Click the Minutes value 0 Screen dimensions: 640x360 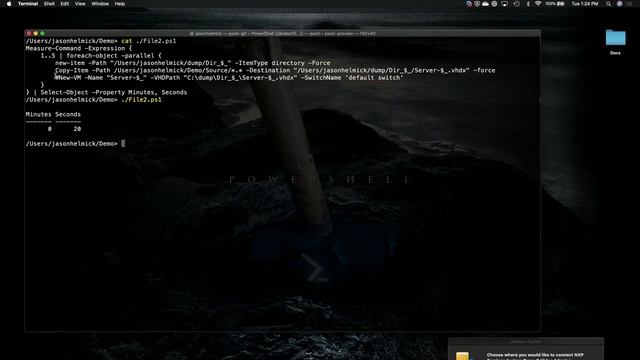[49, 129]
